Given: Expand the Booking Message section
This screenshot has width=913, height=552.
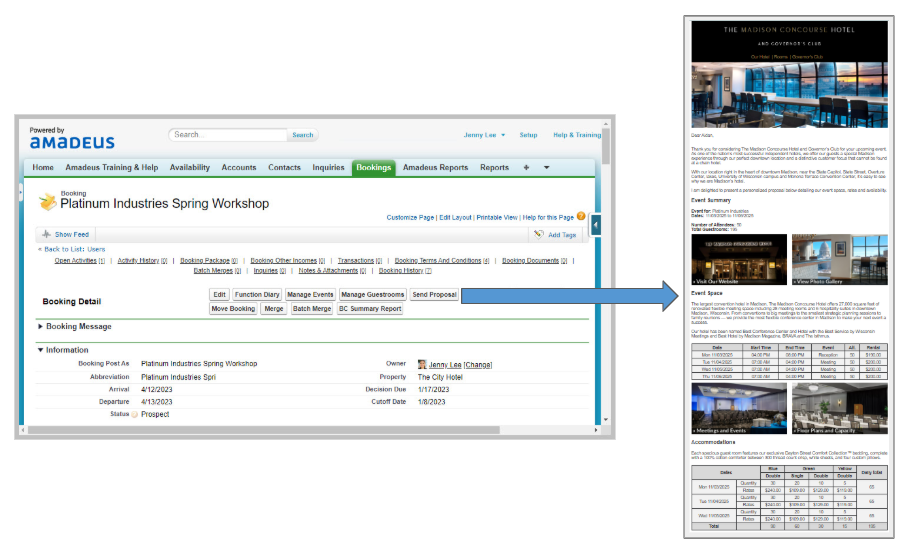Looking at the screenshot, I should coord(41,327).
